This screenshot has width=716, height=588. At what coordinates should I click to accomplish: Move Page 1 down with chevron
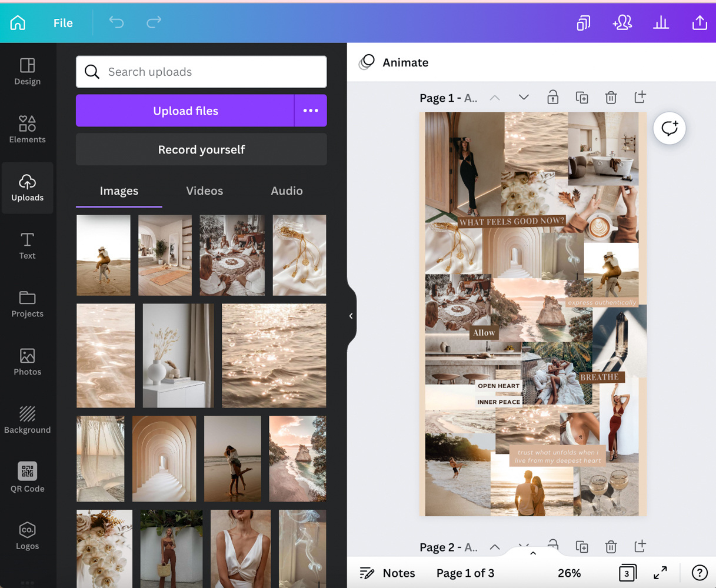coord(524,98)
